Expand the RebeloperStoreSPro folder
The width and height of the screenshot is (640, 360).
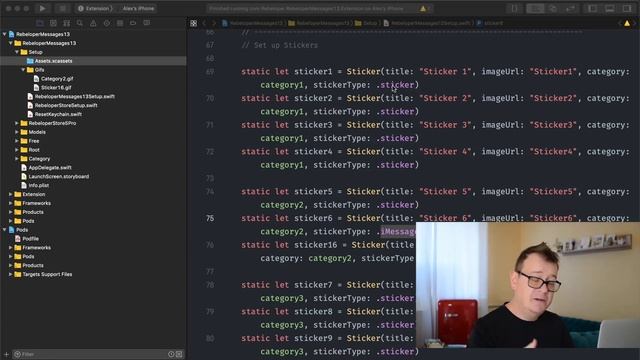(x=17, y=123)
